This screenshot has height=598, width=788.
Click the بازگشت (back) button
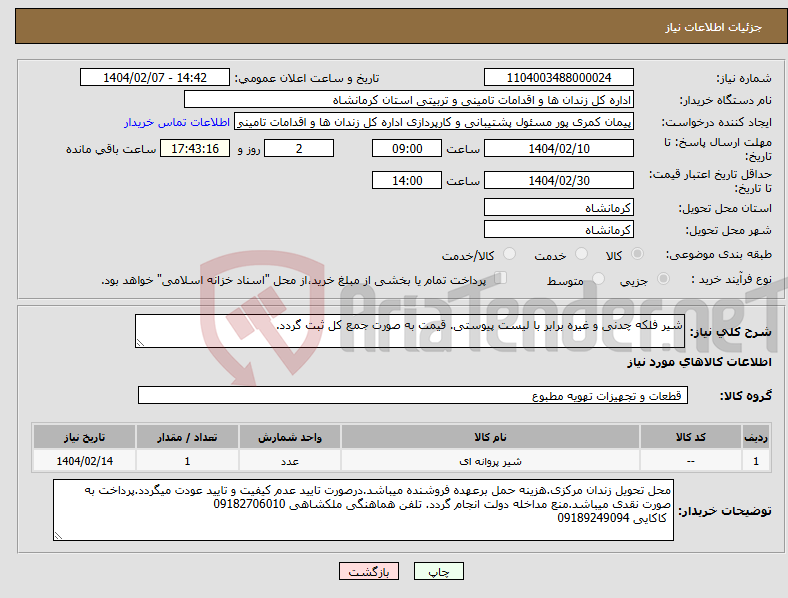369,571
